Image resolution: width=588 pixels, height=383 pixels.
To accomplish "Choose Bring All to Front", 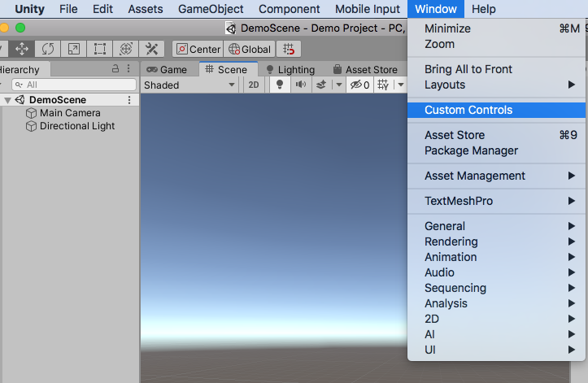I will tap(496, 69).
